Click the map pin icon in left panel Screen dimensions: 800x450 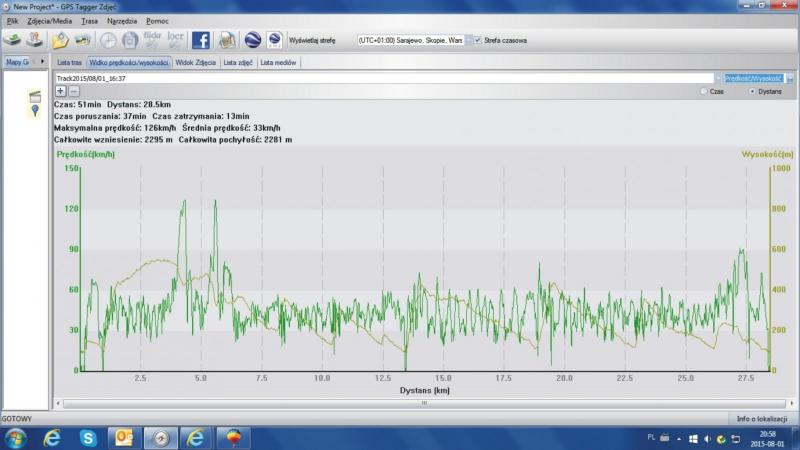pos(35,110)
